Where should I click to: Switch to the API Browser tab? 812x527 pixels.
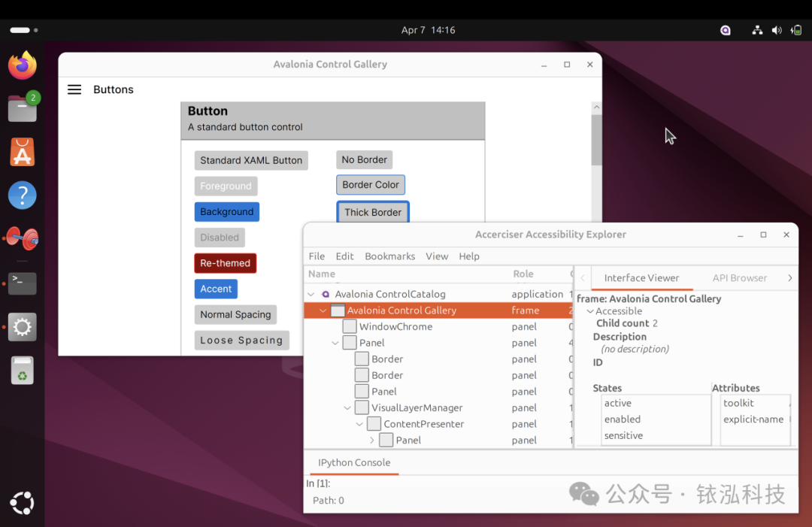(x=740, y=278)
